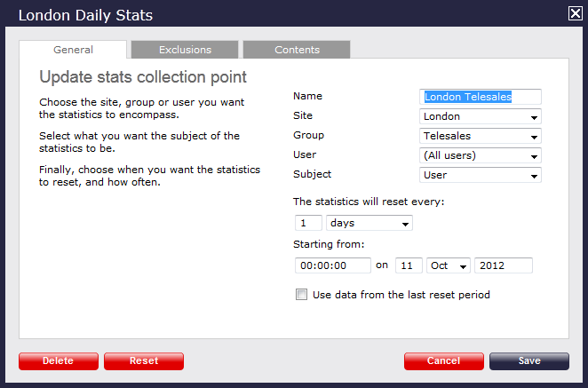Image resolution: width=588 pixels, height=388 pixels.
Task: Click the year field showing 2012
Action: coord(503,265)
